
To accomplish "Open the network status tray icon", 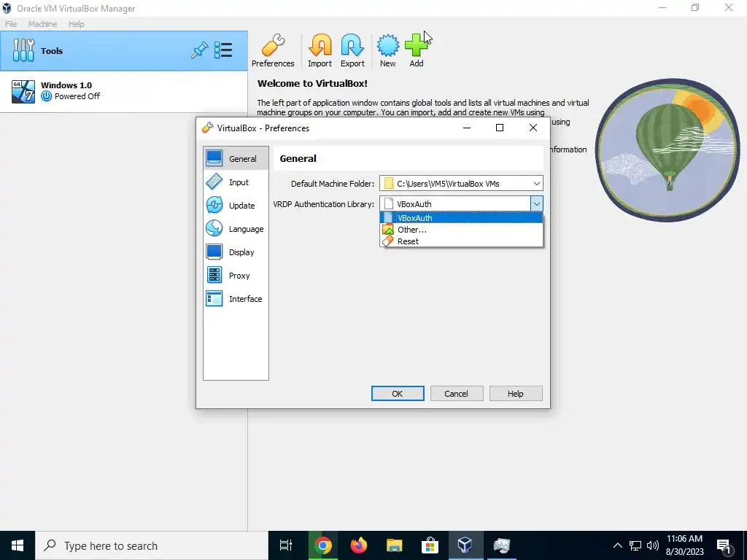I will point(635,545).
